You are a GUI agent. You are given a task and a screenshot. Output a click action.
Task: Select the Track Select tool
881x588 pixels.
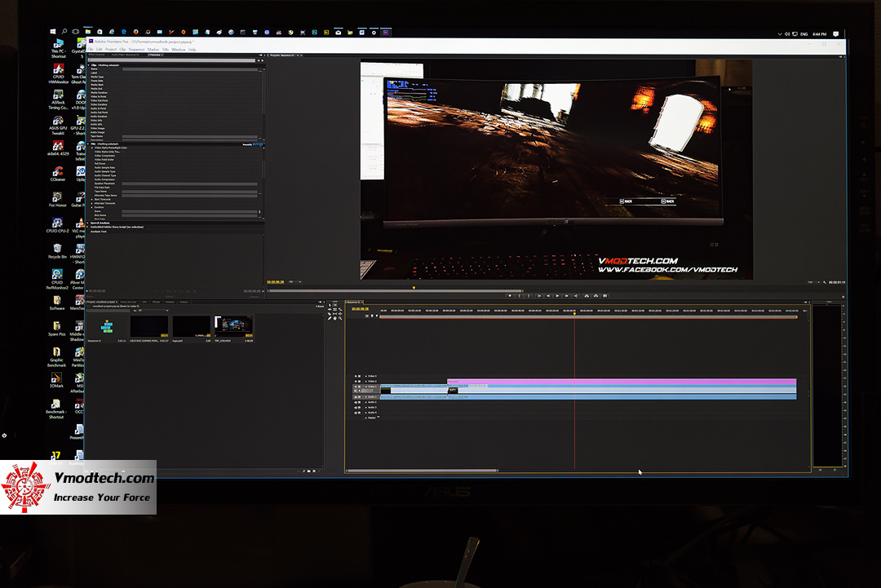click(x=335, y=305)
